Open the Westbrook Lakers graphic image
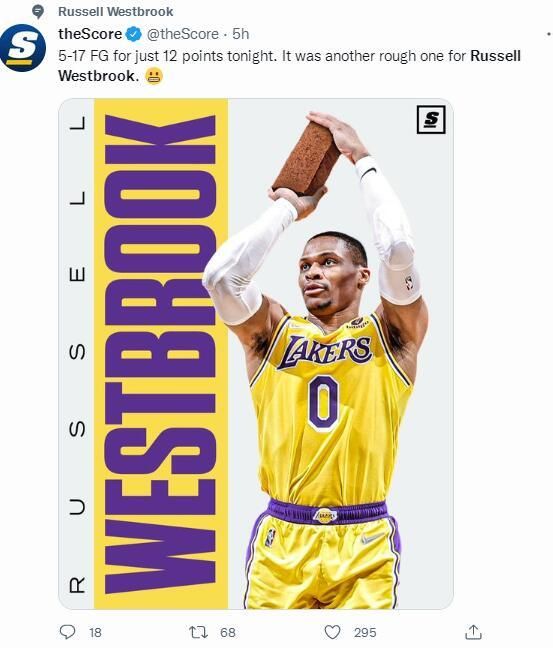 (256, 354)
